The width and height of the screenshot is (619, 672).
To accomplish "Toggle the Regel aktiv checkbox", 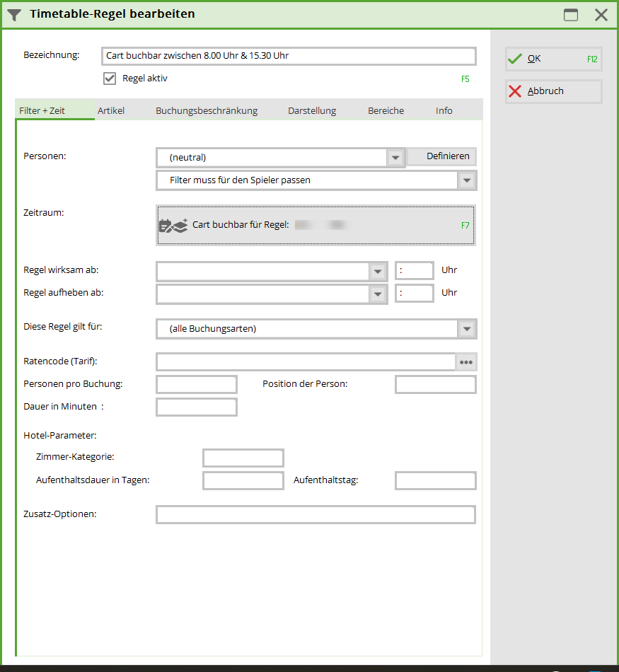I will click(x=110, y=79).
